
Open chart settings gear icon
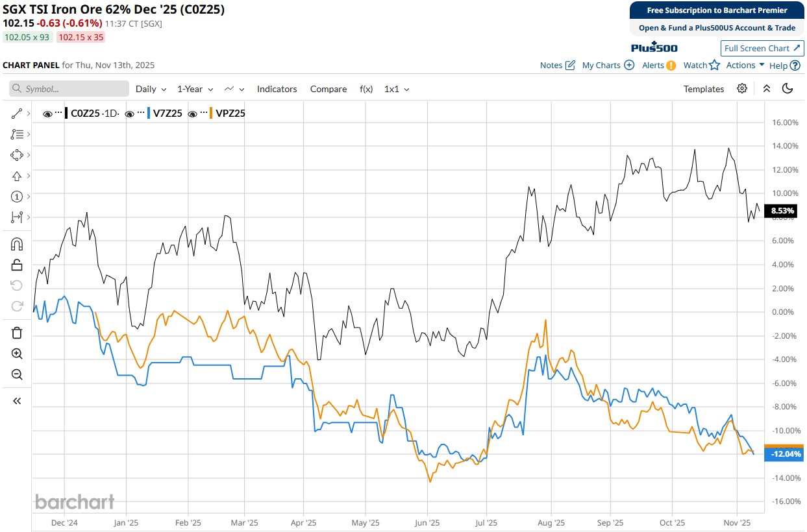742,89
